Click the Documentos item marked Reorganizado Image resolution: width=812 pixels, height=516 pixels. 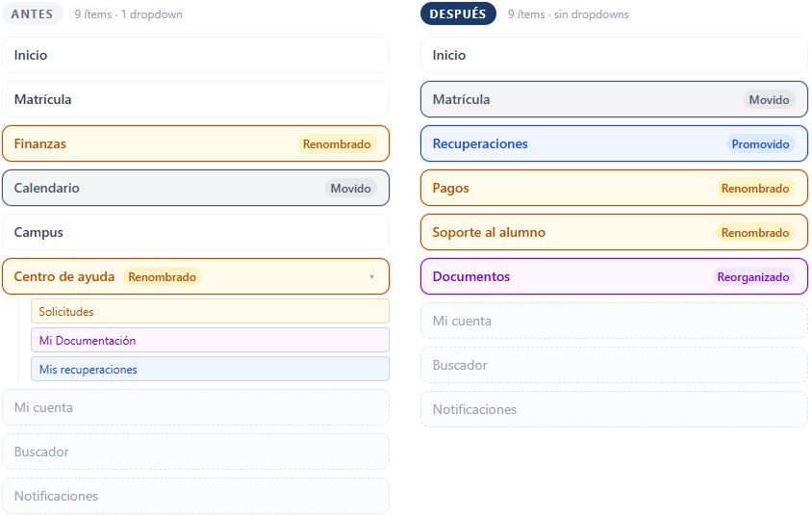tap(614, 276)
